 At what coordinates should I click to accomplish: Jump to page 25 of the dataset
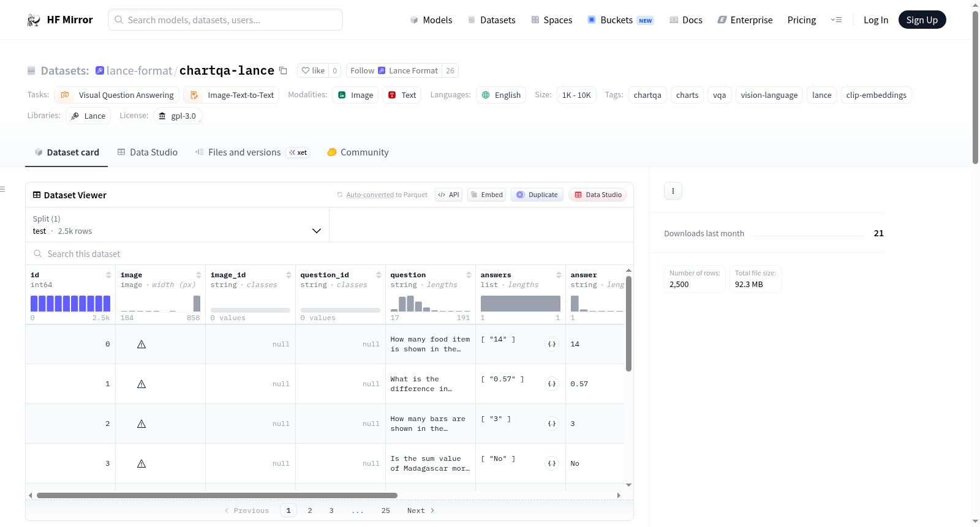click(386, 511)
